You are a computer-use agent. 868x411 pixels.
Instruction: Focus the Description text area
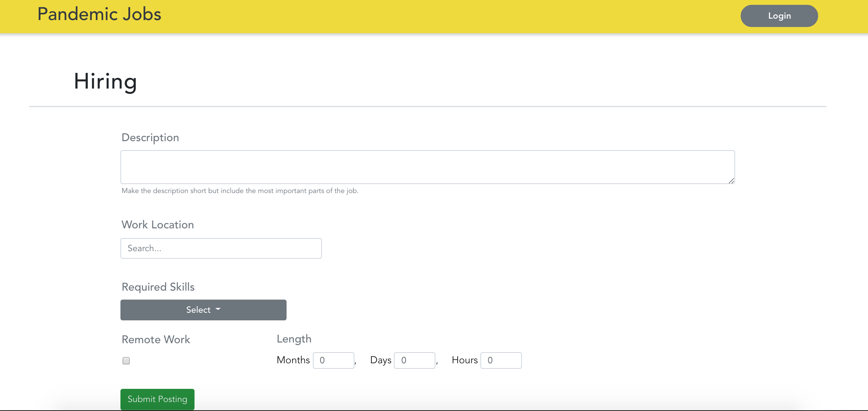427,167
